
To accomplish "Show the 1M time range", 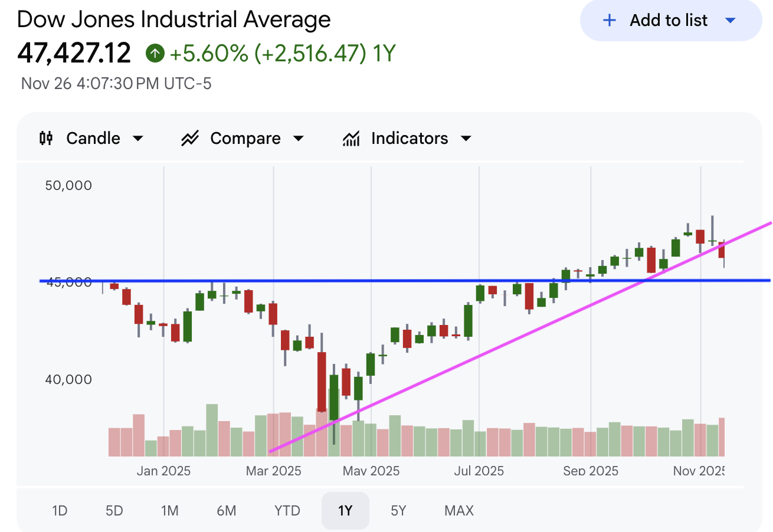I will (x=170, y=510).
